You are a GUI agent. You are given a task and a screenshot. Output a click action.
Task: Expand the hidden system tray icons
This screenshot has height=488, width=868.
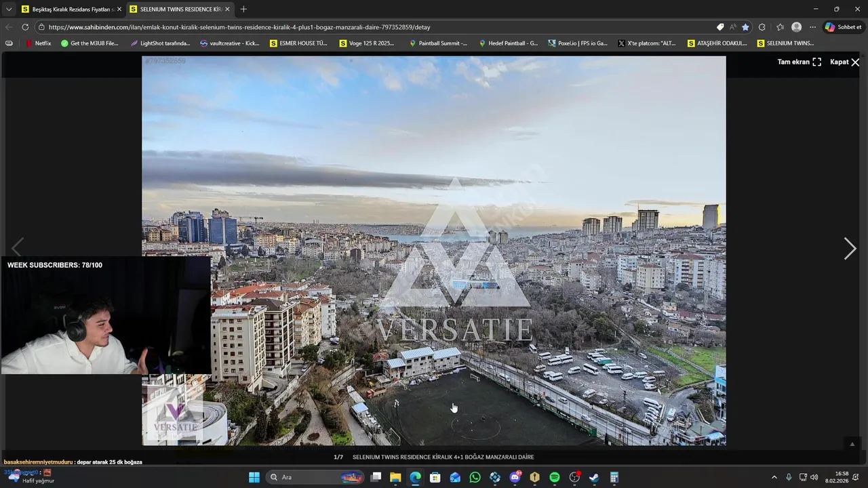point(774,477)
